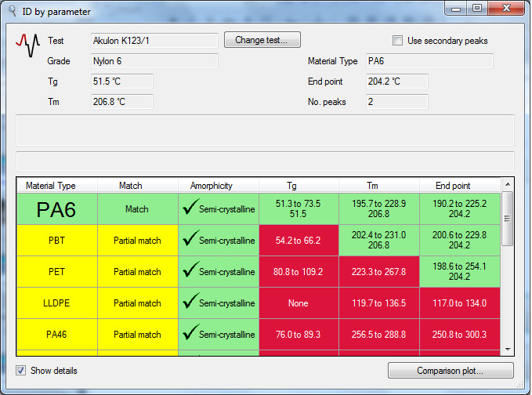
Task: Click the red waveform test icon
Action: (27, 45)
